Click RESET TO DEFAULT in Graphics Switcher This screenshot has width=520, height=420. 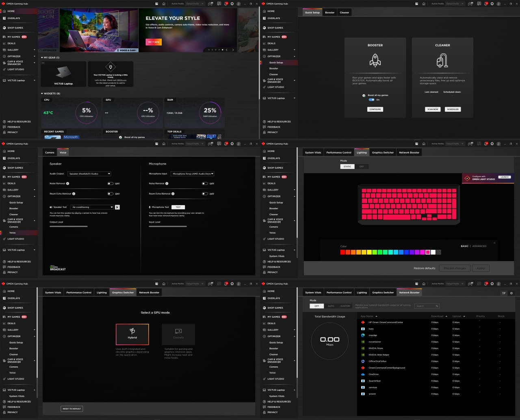[x=71, y=409]
